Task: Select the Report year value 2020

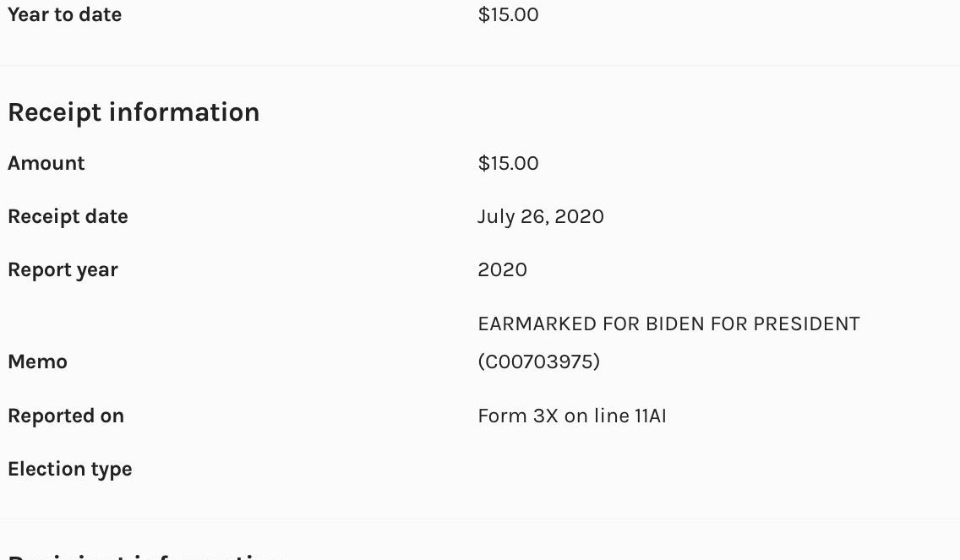Action: [x=502, y=269]
